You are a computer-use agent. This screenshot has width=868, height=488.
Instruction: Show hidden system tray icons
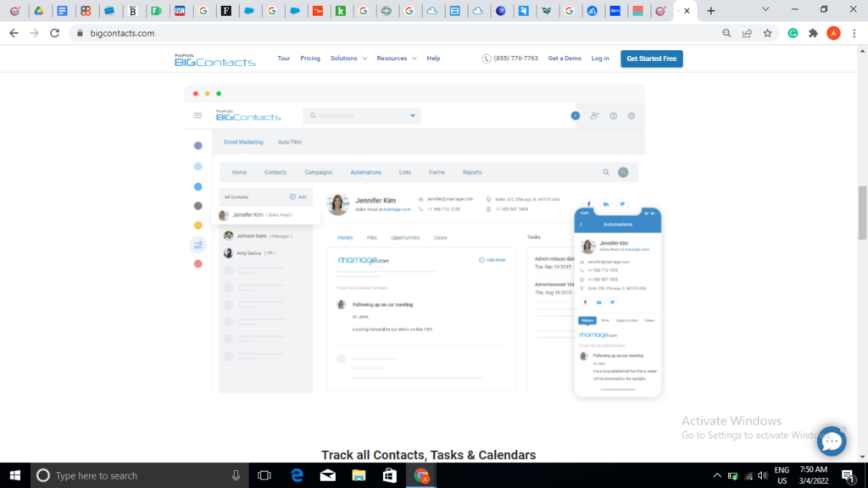(717, 475)
